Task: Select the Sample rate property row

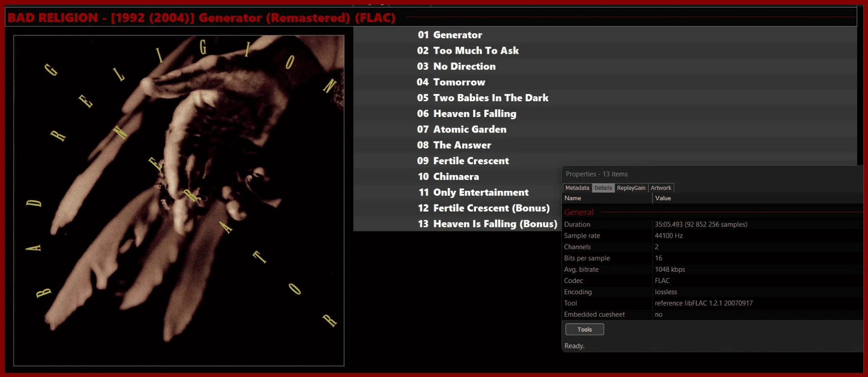Action: point(713,236)
